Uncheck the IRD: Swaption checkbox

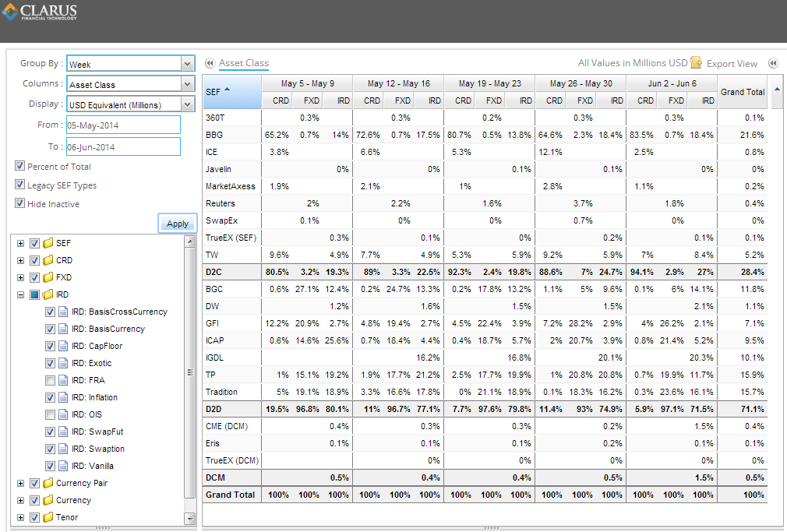(x=50, y=449)
